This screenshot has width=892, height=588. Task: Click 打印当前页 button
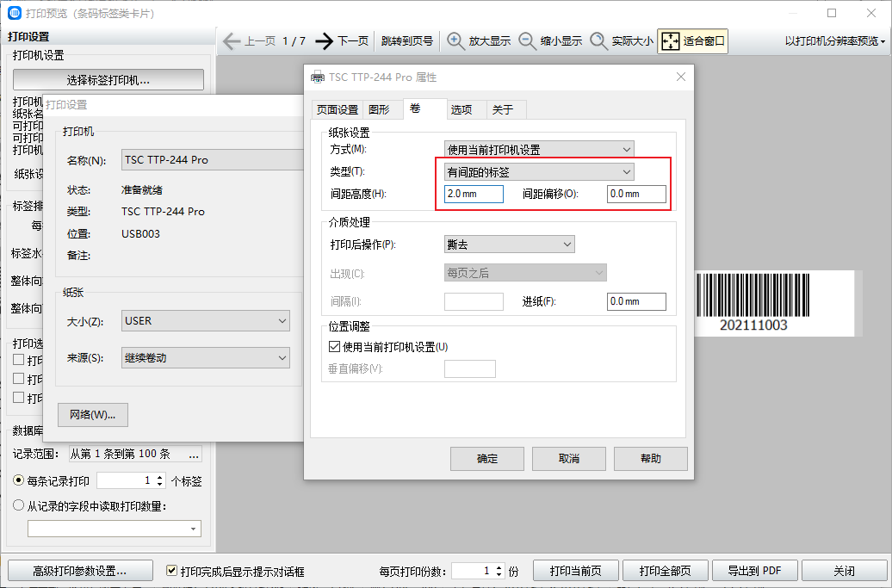tap(576, 571)
